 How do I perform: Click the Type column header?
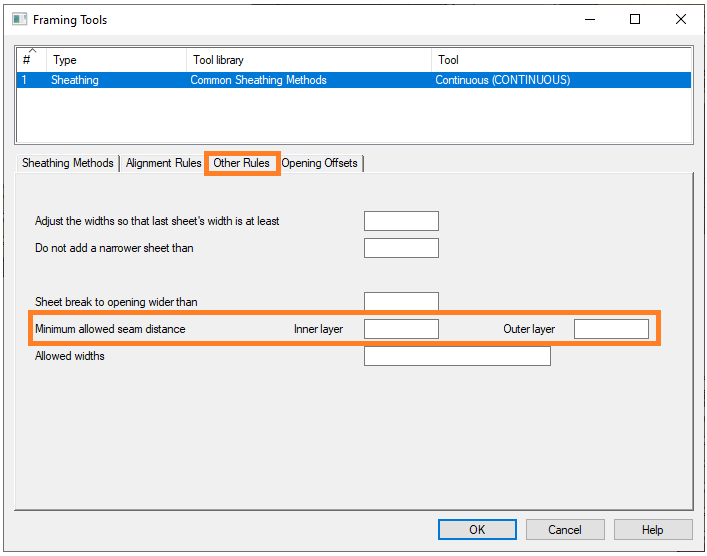(115, 60)
